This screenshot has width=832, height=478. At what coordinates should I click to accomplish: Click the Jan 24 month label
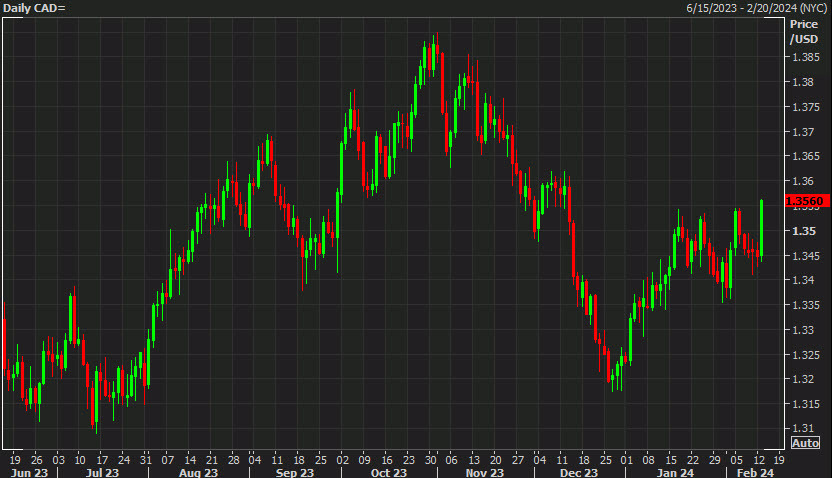pyautogui.click(x=675, y=472)
